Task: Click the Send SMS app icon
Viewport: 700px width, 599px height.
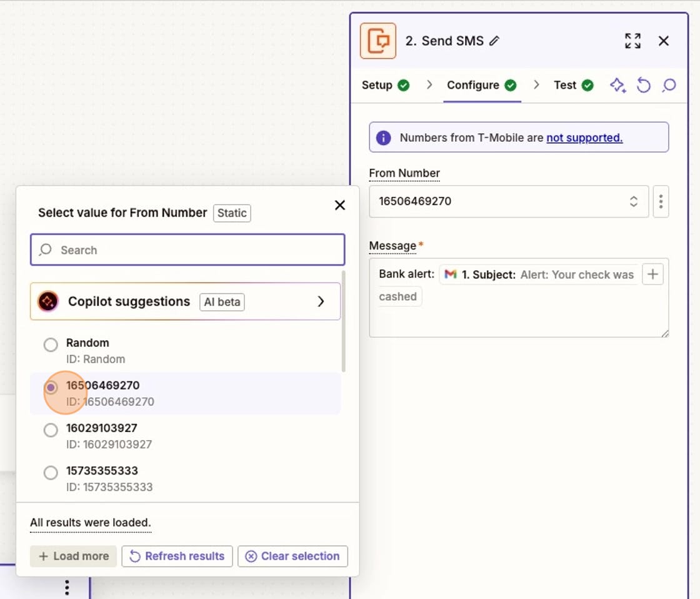Action: pos(377,40)
